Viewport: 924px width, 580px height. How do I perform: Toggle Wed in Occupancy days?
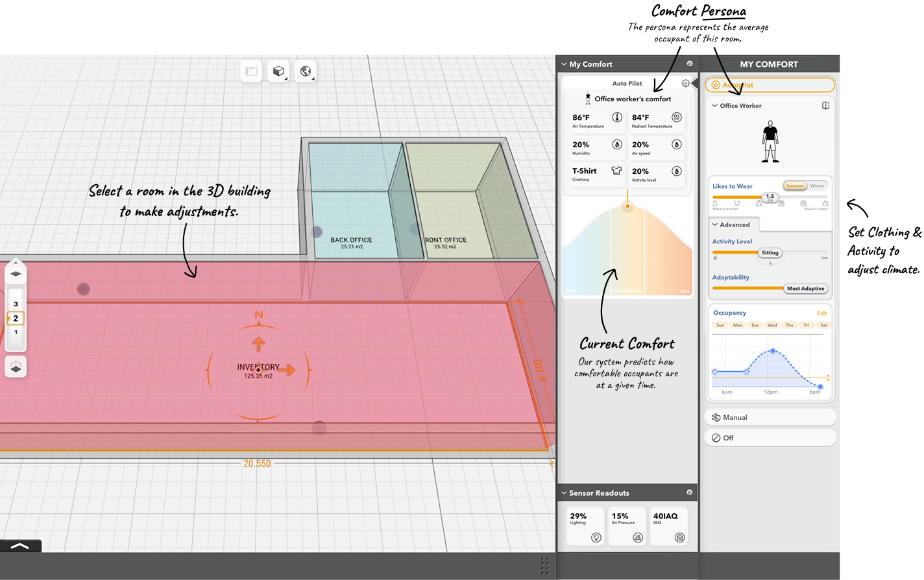click(772, 325)
